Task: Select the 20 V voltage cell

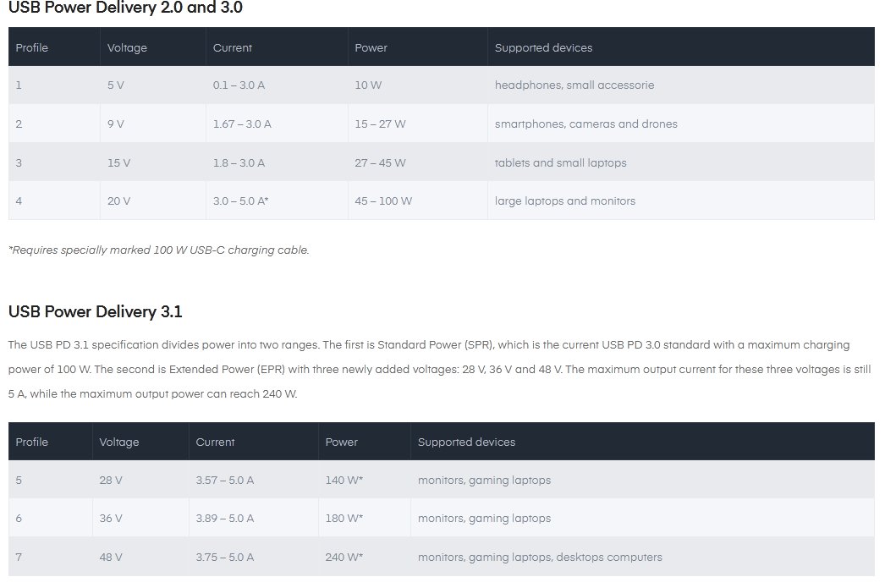Action: click(118, 201)
